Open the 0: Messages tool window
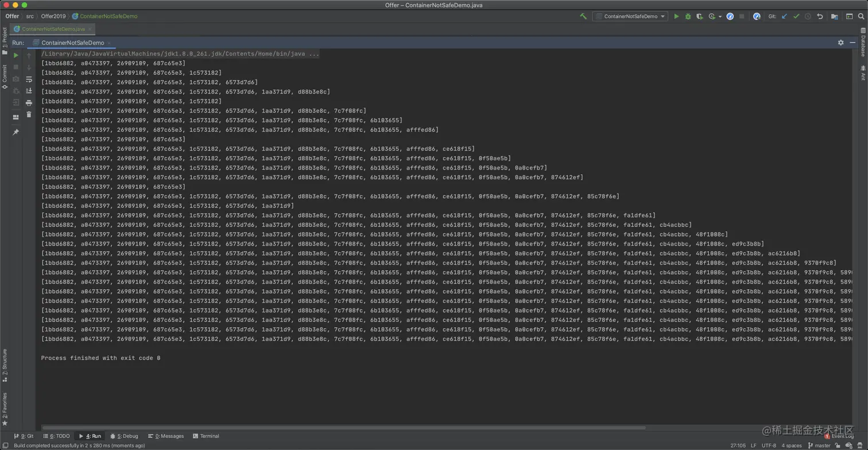Viewport: 868px width, 450px height. [166, 436]
